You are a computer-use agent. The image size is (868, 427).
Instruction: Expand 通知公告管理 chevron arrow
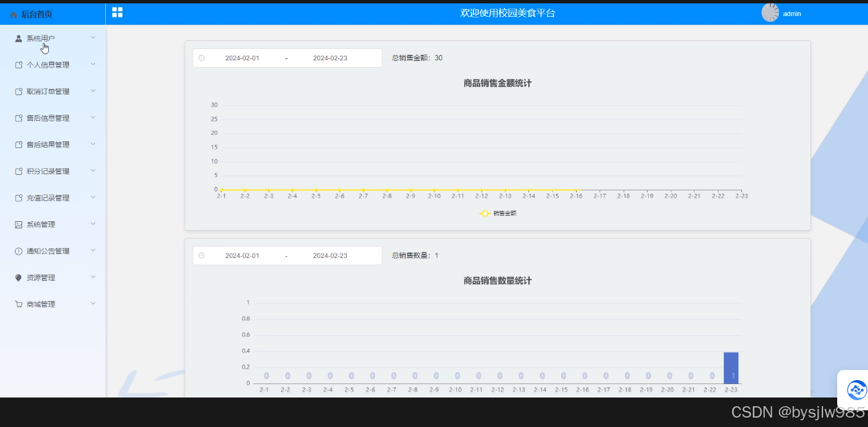pyautogui.click(x=93, y=251)
